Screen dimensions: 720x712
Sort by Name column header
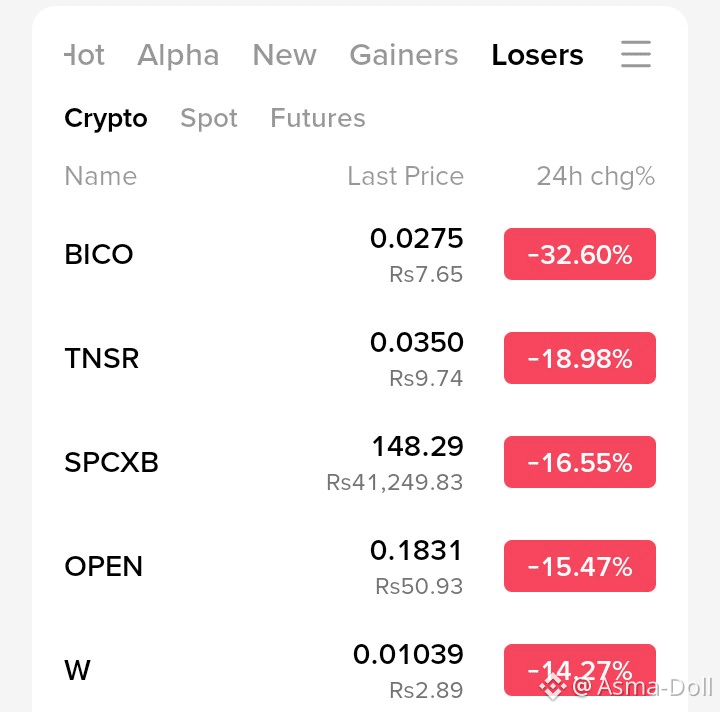pos(101,176)
